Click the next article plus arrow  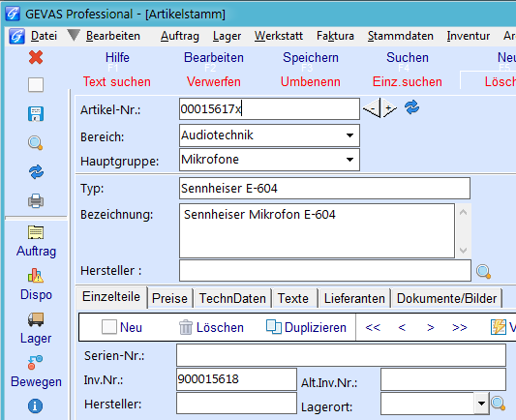pyautogui.click(x=389, y=107)
